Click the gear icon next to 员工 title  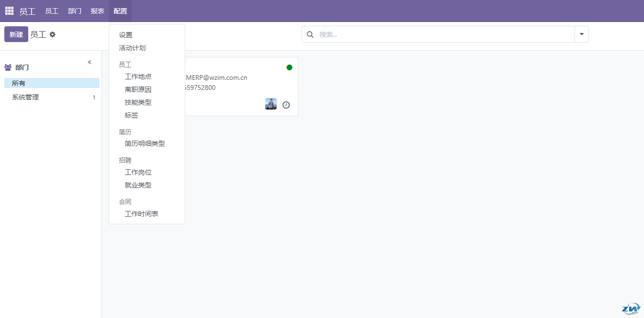point(53,34)
